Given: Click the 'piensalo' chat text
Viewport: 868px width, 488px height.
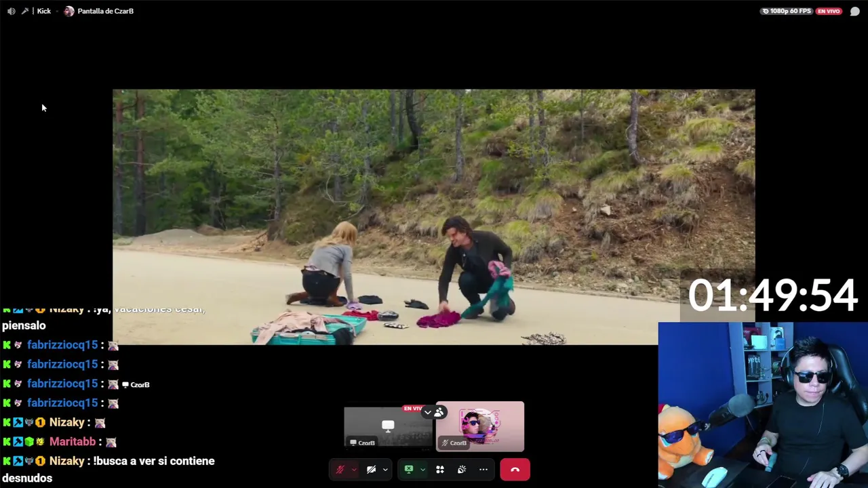Looking at the screenshot, I should point(24,325).
